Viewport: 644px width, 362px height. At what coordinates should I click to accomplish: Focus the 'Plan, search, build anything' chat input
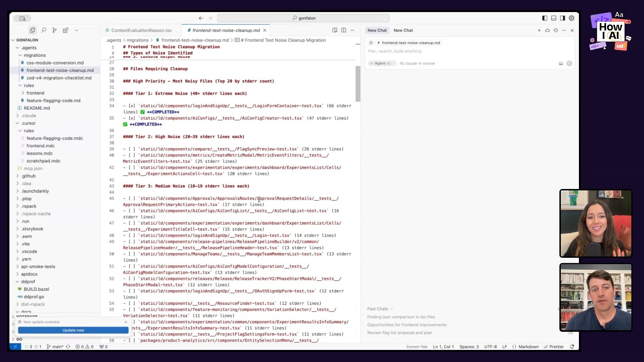point(470,51)
